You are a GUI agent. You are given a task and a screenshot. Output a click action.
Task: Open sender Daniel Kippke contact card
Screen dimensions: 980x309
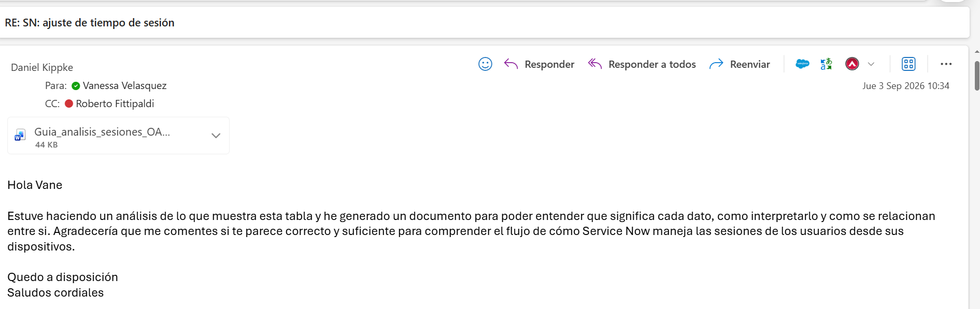click(x=42, y=67)
